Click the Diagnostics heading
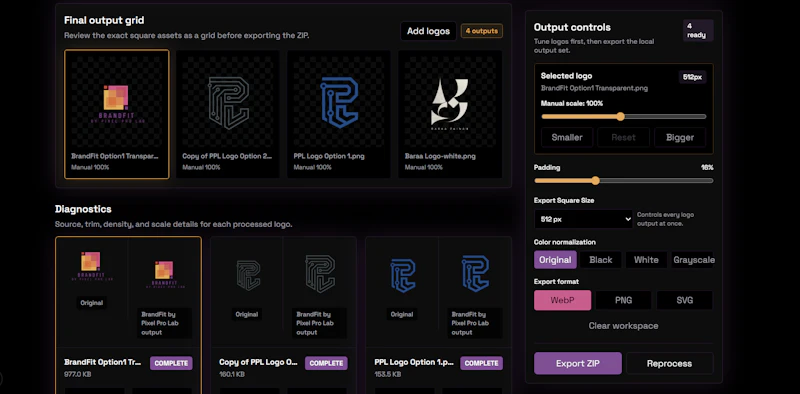This screenshot has height=394, width=800. (83, 209)
